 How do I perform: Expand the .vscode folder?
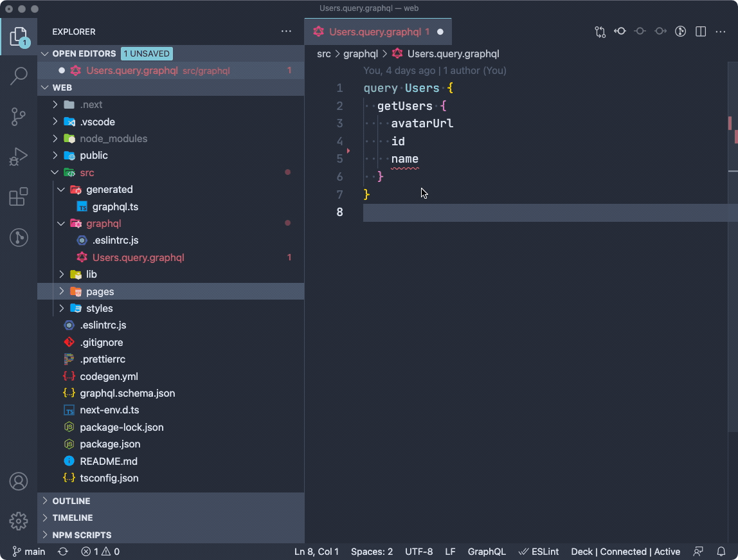pyautogui.click(x=55, y=122)
